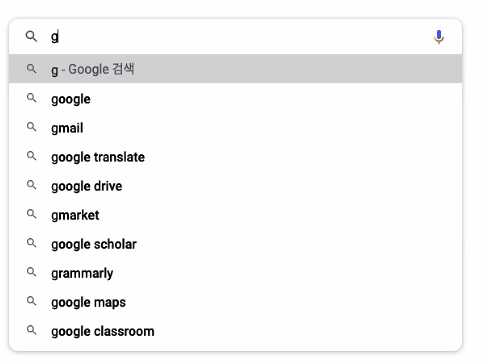The image size is (481, 362).
Task: Click the microphone voice search icon
Action: [x=439, y=37]
